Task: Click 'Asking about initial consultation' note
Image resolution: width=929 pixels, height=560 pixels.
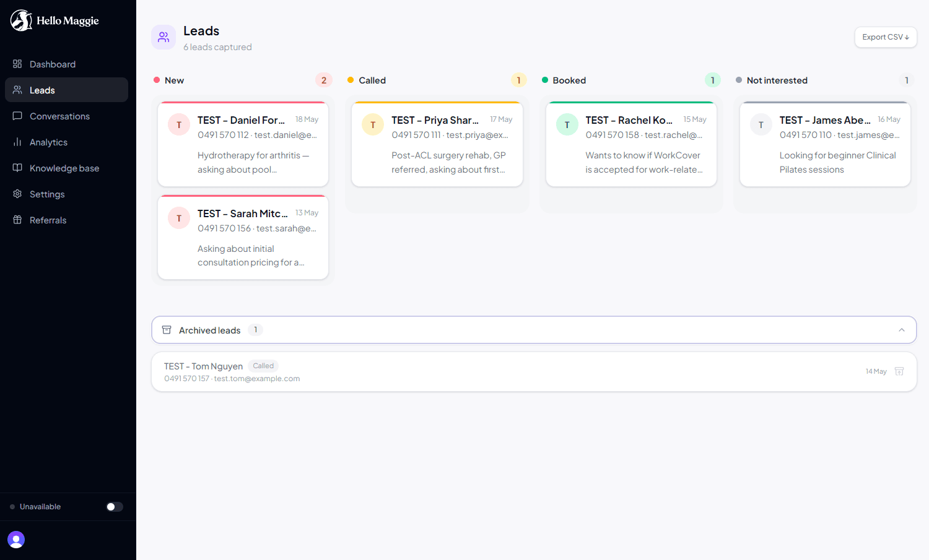Action: [x=251, y=256]
